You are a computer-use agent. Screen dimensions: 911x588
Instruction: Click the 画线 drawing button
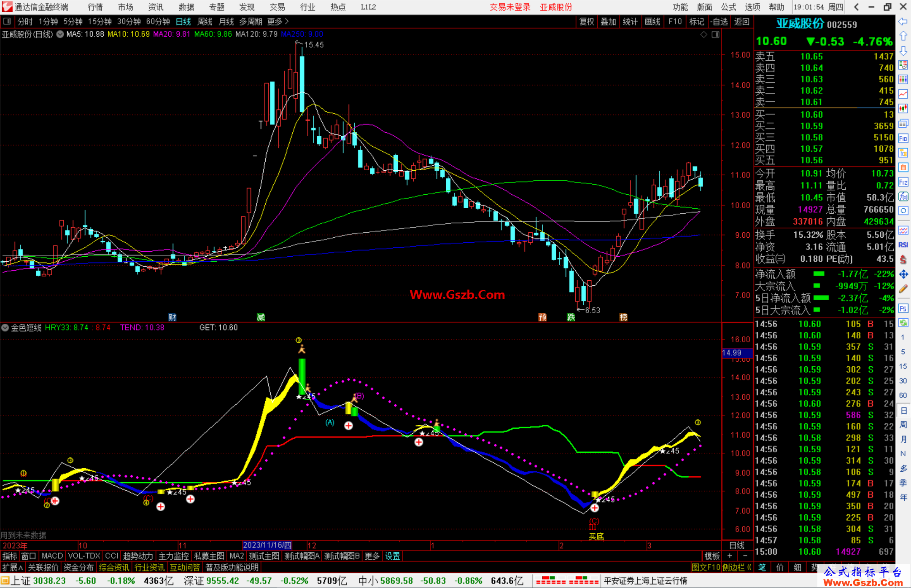click(x=652, y=21)
